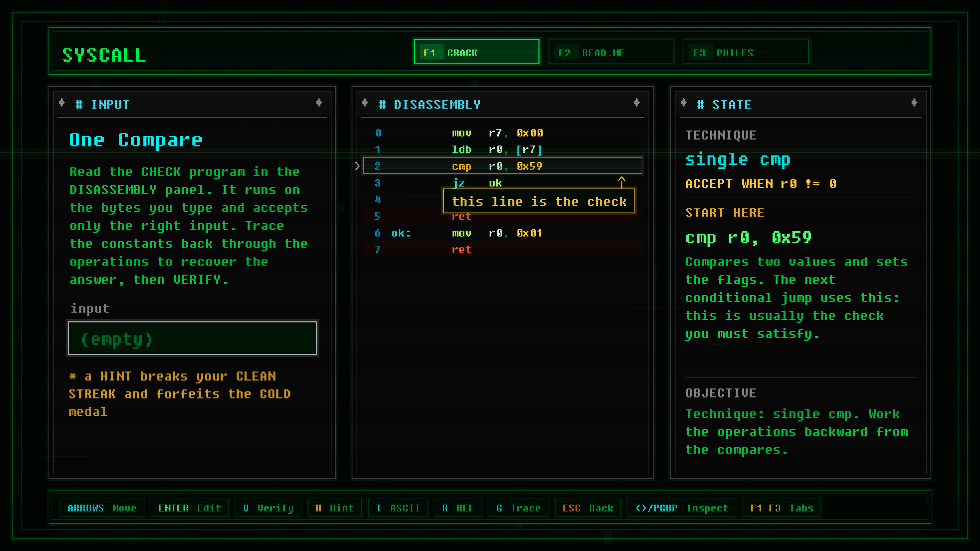The width and height of the screenshot is (980, 551).
Task: Select disassembly line 5 ret
Action: click(503, 216)
